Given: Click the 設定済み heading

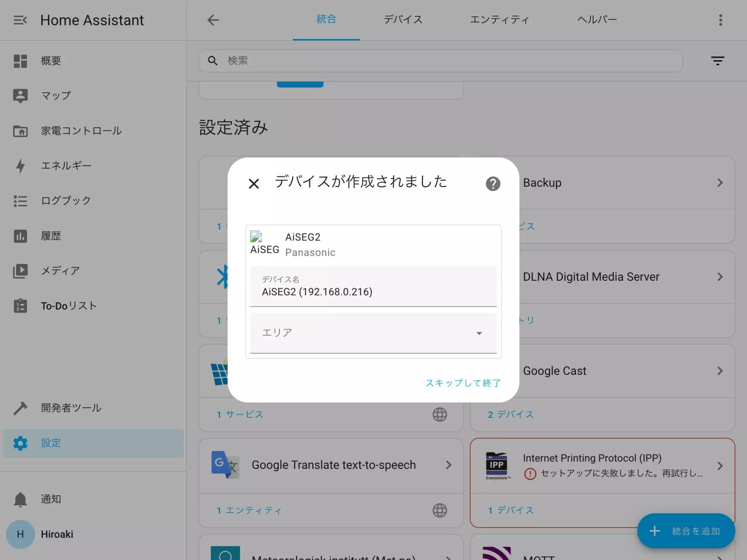Looking at the screenshot, I should 233,128.
